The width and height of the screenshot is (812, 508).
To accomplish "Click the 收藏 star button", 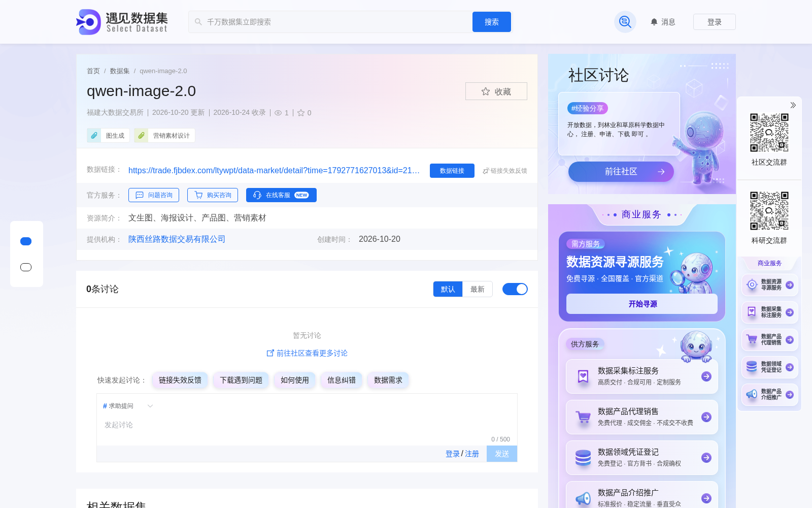I will (496, 91).
